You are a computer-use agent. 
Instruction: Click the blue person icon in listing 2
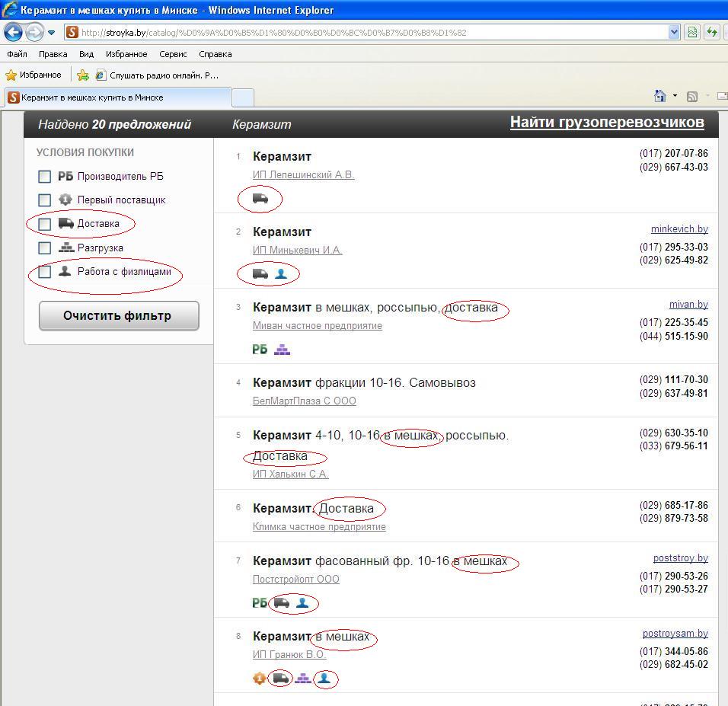[281, 273]
